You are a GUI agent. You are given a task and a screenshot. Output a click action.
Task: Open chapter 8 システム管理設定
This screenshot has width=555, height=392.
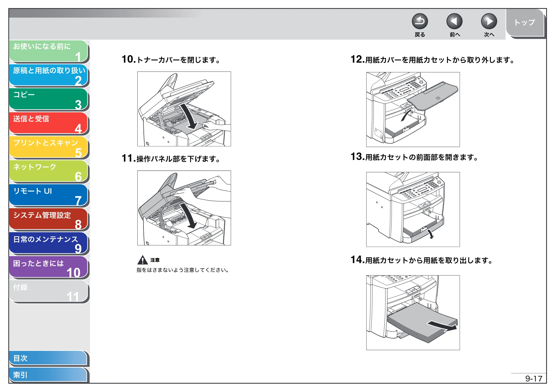pyautogui.click(x=49, y=220)
